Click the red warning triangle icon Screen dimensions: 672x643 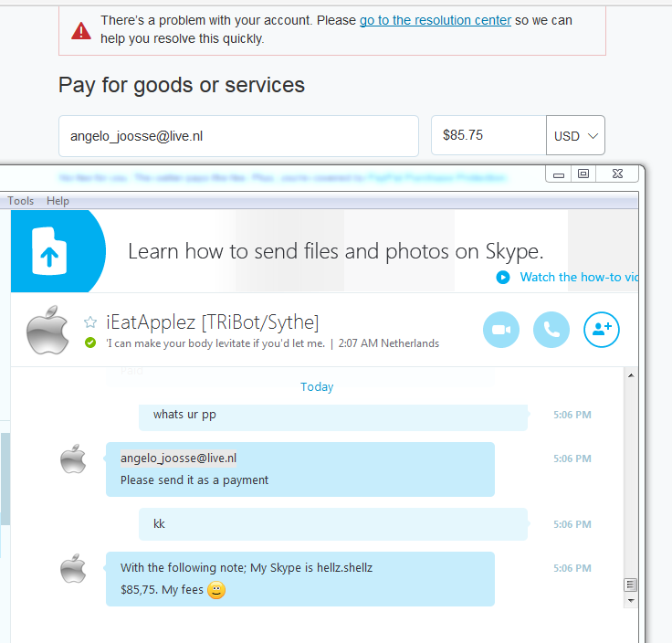[x=81, y=31]
